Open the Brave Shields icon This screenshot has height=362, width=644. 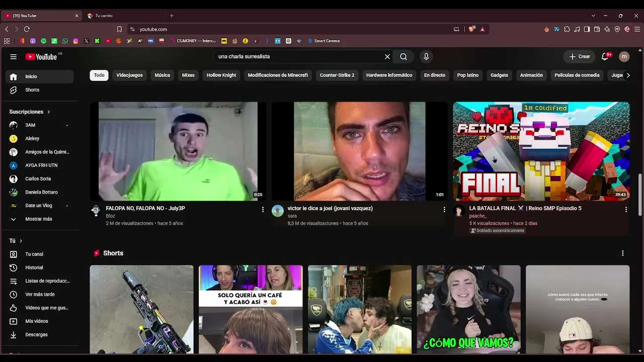471,29
